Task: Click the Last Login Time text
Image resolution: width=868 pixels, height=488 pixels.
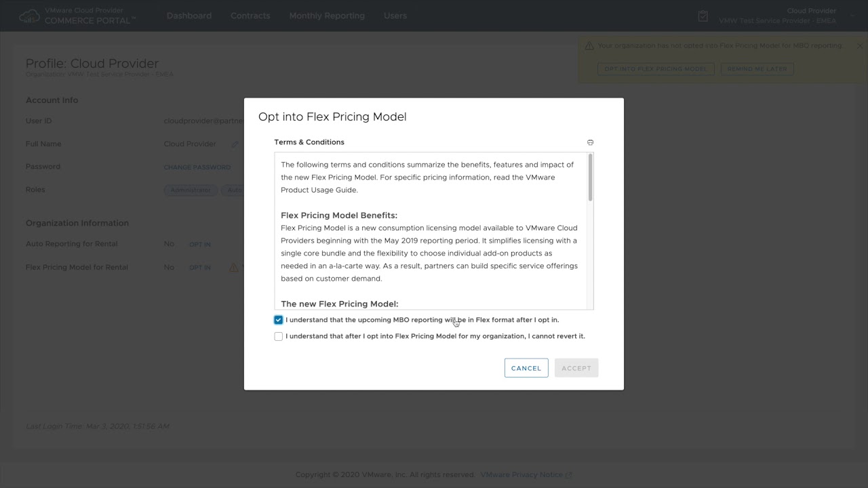Action: pos(98,426)
